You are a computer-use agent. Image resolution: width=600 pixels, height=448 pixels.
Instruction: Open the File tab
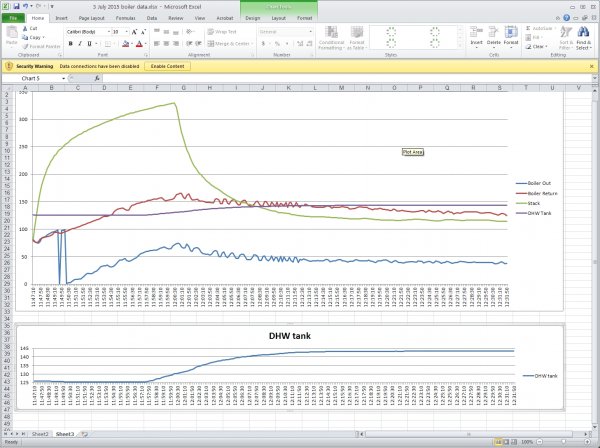pyautogui.click(x=13, y=18)
